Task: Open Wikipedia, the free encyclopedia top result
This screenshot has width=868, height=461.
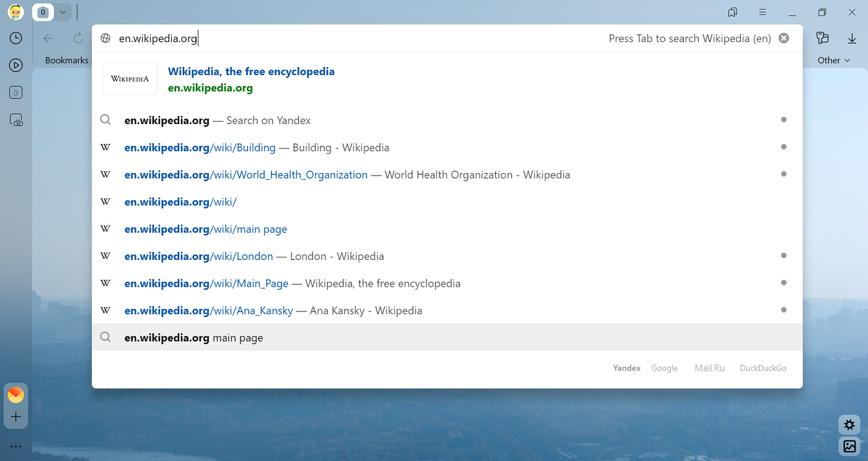Action: (251, 72)
